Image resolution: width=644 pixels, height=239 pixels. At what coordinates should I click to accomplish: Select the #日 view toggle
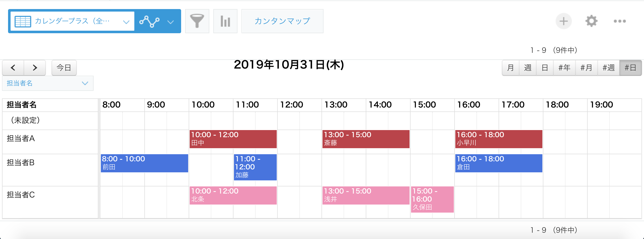tap(630, 68)
